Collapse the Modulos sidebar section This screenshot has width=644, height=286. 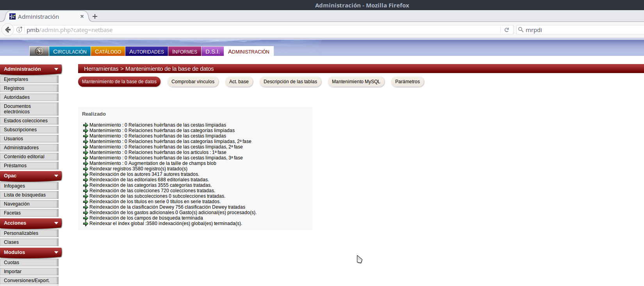pyautogui.click(x=56, y=252)
